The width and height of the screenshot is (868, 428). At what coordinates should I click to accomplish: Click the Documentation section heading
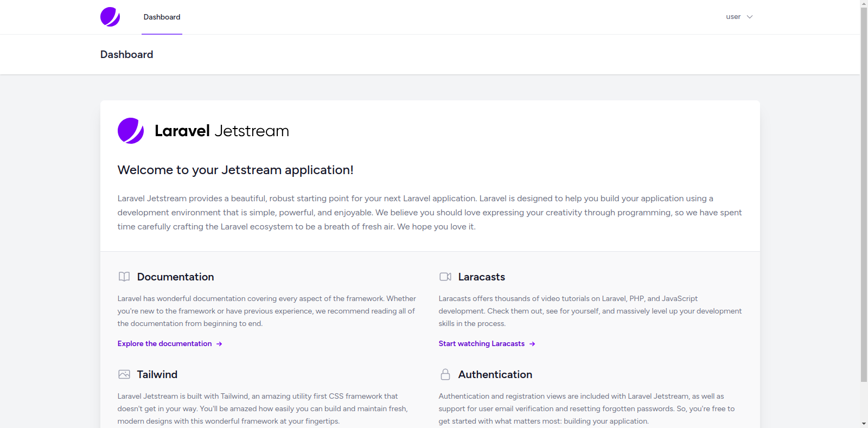[x=175, y=277]
